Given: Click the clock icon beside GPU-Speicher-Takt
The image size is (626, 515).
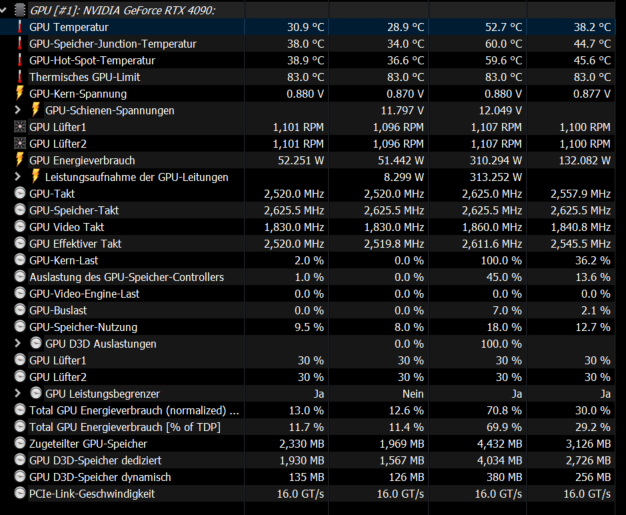Looking at the screenshot, I should click(20, 210).
